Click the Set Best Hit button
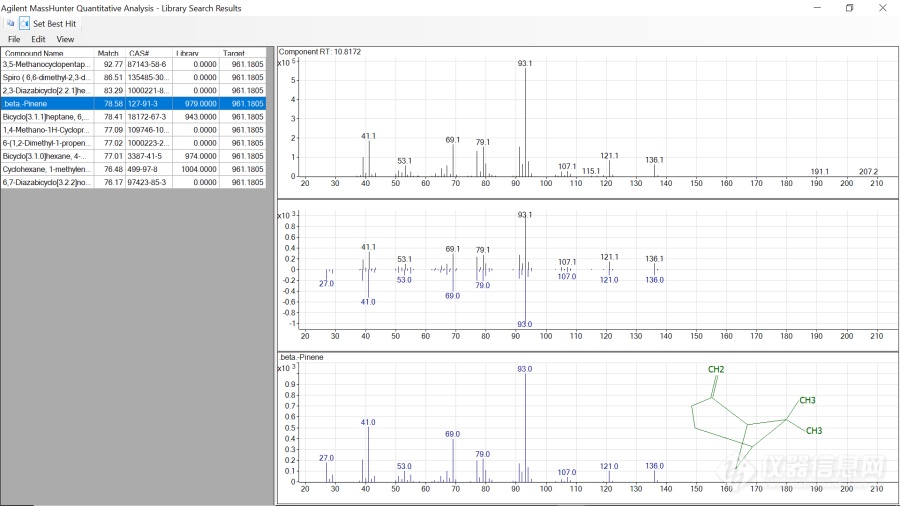The image size is (900, 506). point(55,24)
